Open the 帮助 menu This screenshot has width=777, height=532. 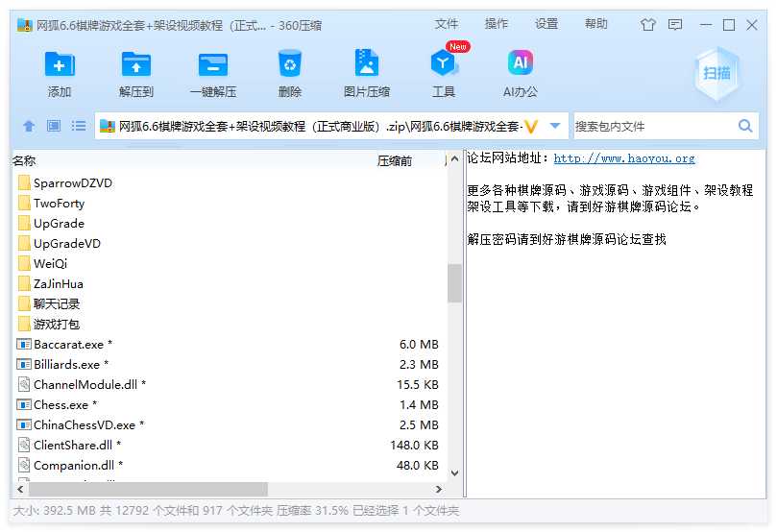pos(596,24)
